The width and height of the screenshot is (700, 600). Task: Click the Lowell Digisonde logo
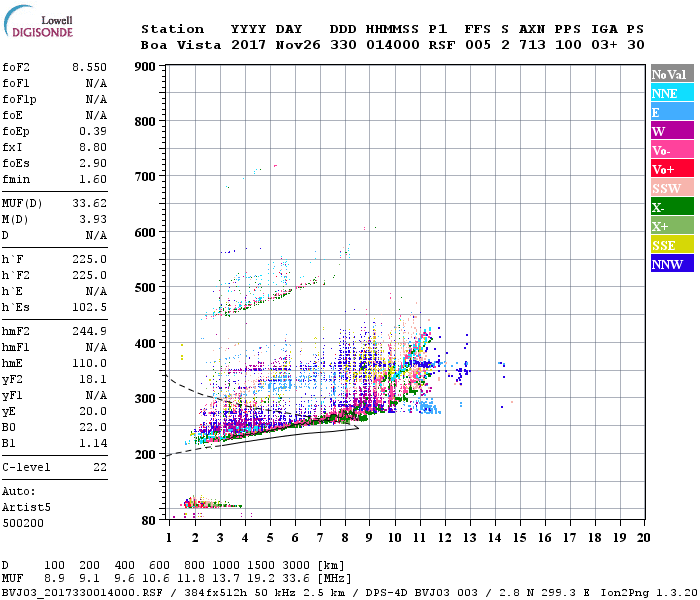[x=38, y=21]
